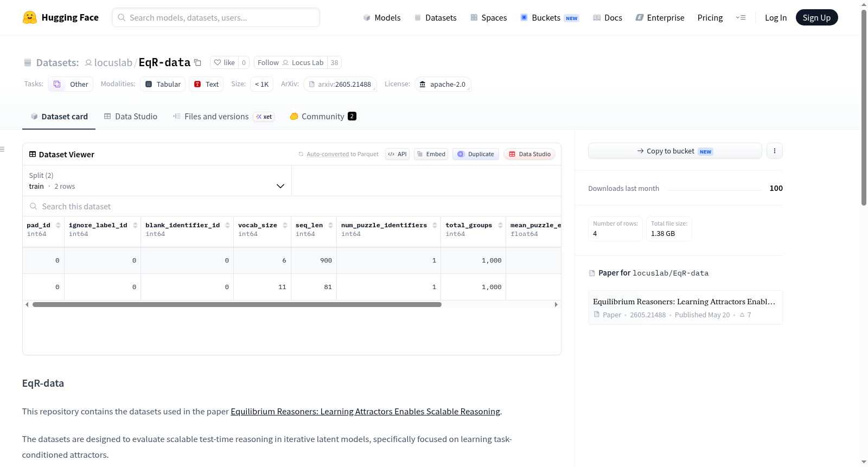Click the Dataset Viewer heading icon

coord(33,155)
